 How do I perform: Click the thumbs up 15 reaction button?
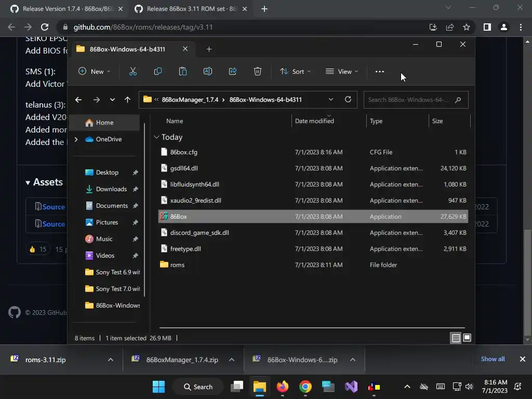[38, 249]
